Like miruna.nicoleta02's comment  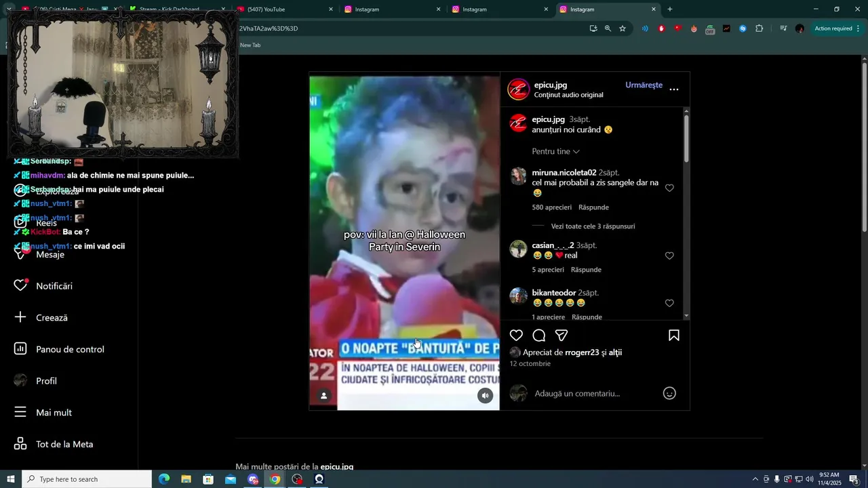click(x=669, y=188)
